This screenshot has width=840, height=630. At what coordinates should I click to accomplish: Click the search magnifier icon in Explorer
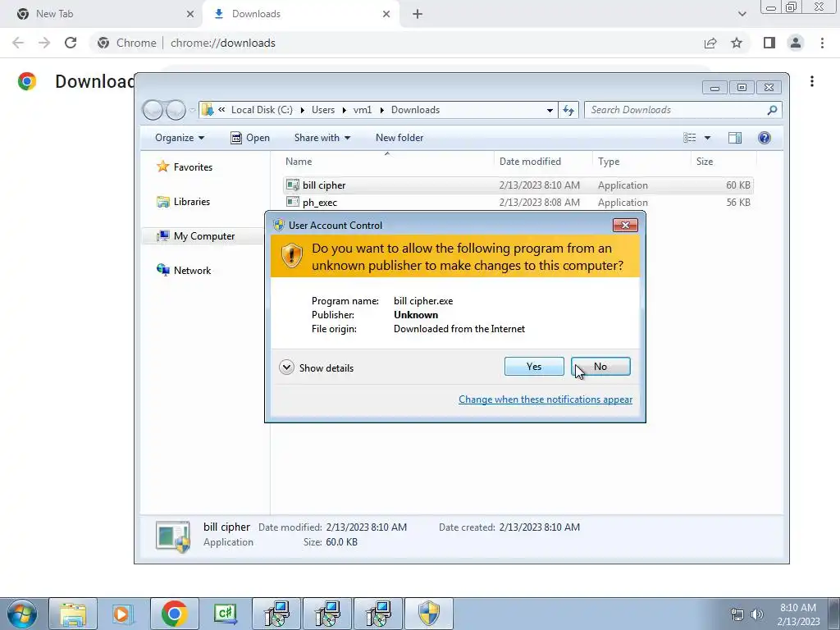[772, 110]
